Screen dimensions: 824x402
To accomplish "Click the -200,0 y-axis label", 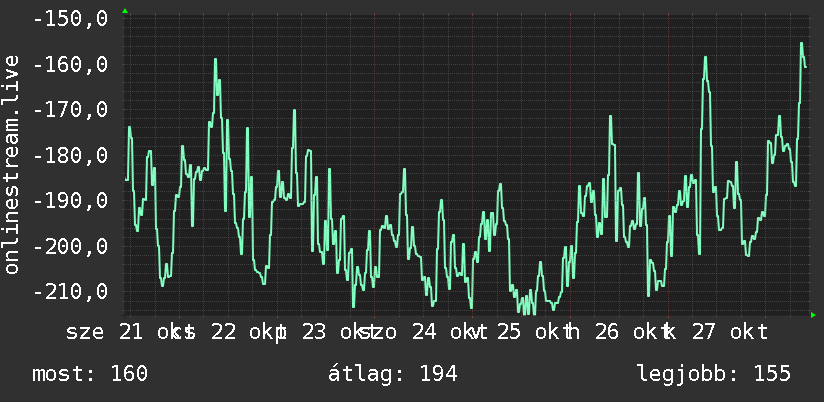I will [x=70, y=246].
